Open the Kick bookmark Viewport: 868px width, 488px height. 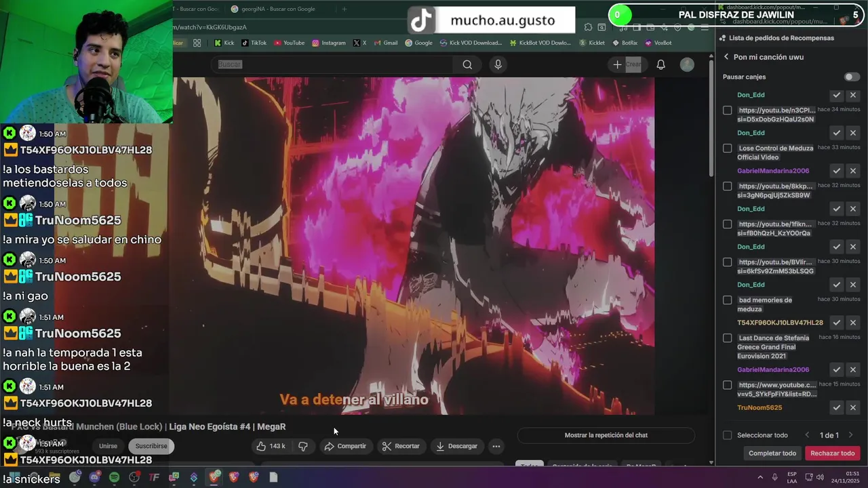tap(224, 43)
